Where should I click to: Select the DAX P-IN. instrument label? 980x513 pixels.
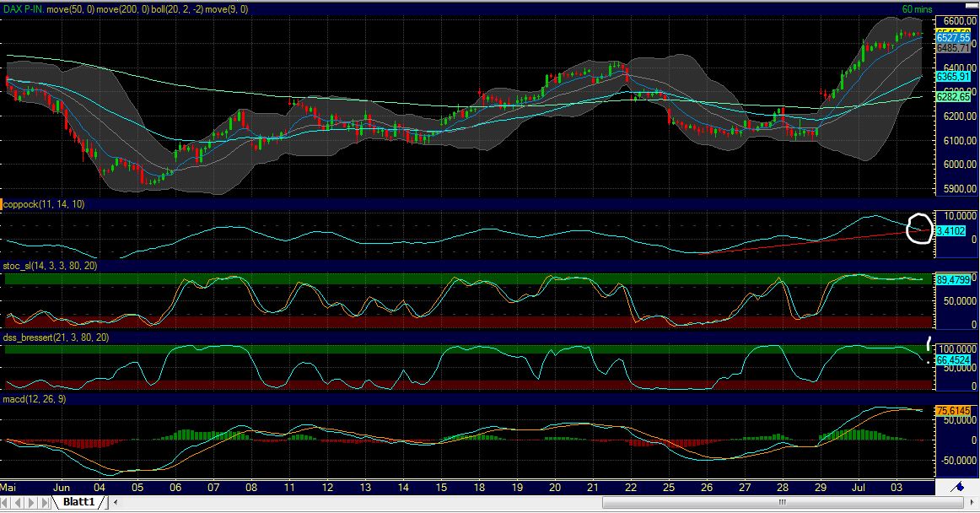(23, 9)
